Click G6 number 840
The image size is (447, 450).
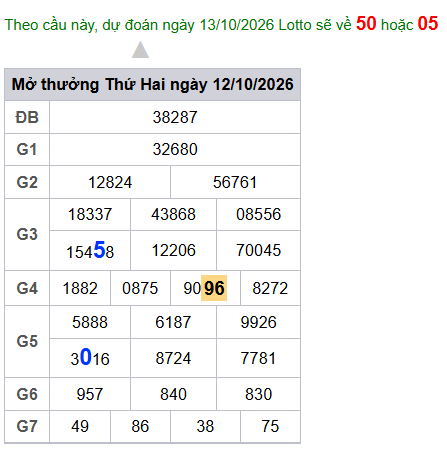point(173,394)
